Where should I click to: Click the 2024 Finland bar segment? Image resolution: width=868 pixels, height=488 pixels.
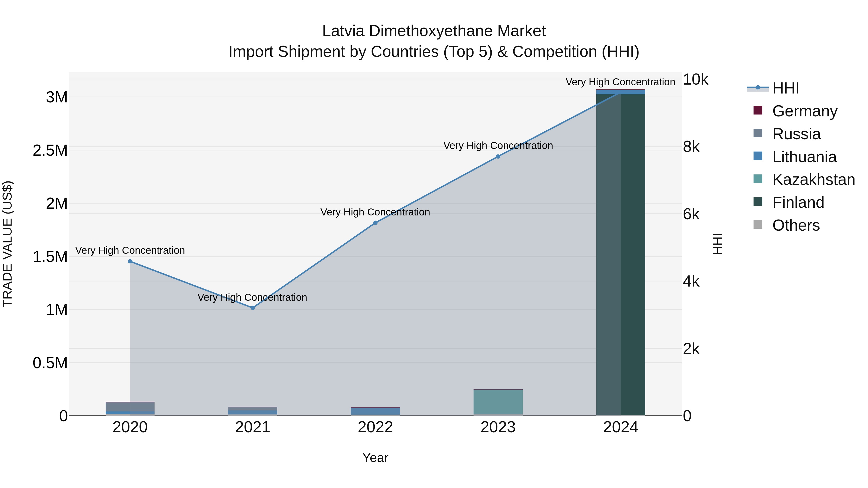621,255
